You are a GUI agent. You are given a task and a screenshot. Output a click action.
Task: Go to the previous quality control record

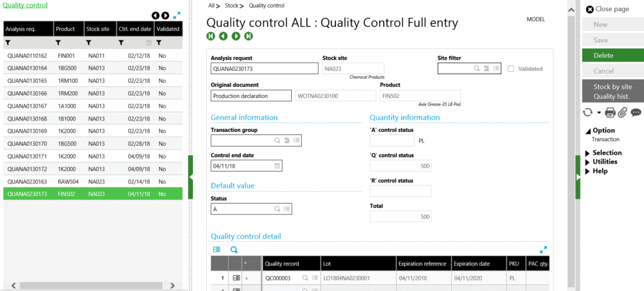[223, 36]
